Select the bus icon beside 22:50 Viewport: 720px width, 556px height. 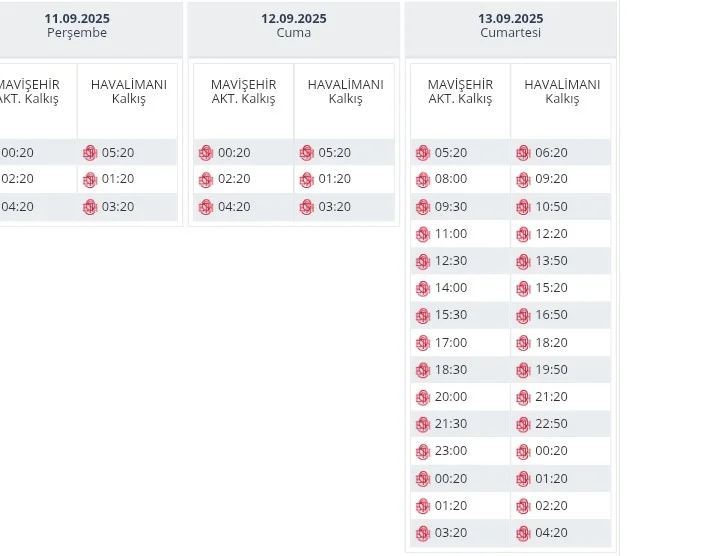[523, 424]
